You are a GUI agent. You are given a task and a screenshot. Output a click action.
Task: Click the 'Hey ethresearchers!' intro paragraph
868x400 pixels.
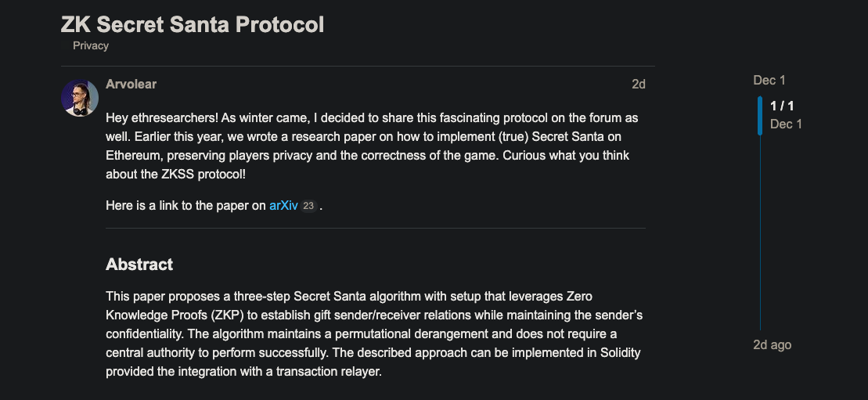pos(372,146)
